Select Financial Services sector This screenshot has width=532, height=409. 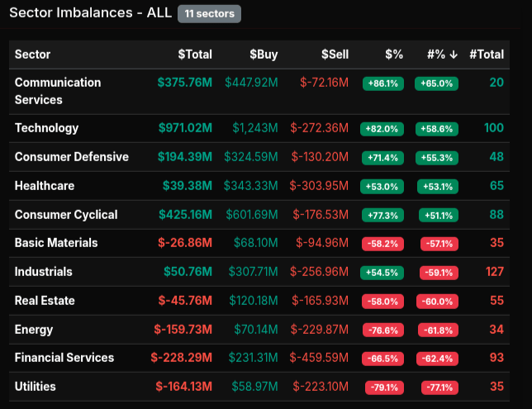coord(64,358)
